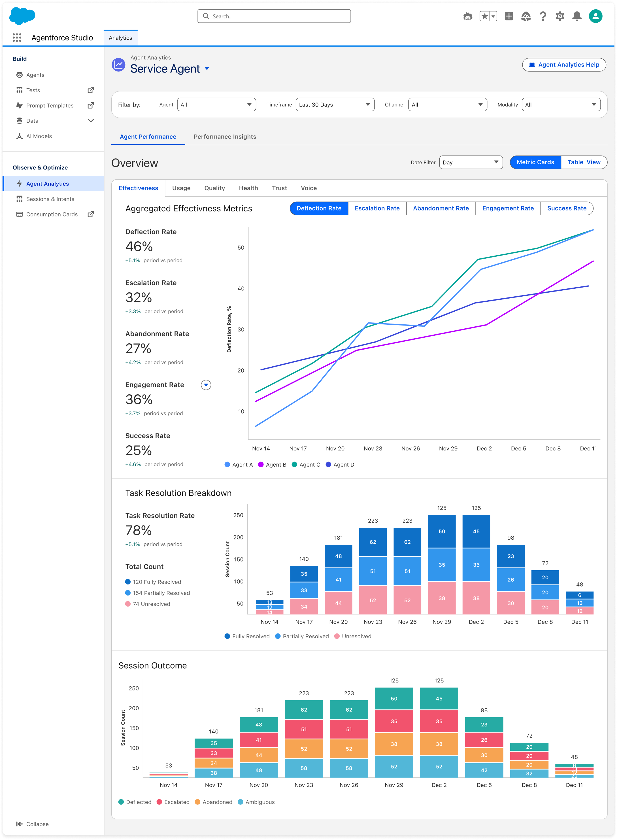Image resolution: width=617 pixels, height=840 pixels.
Task: Select the Engagement Rate chart toggle
Action: 508,208
